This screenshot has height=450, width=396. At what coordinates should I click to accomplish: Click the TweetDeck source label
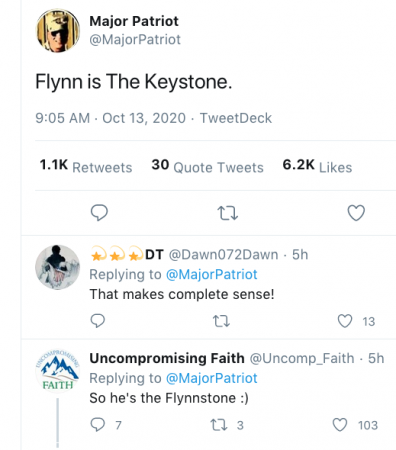click(236, 118)
